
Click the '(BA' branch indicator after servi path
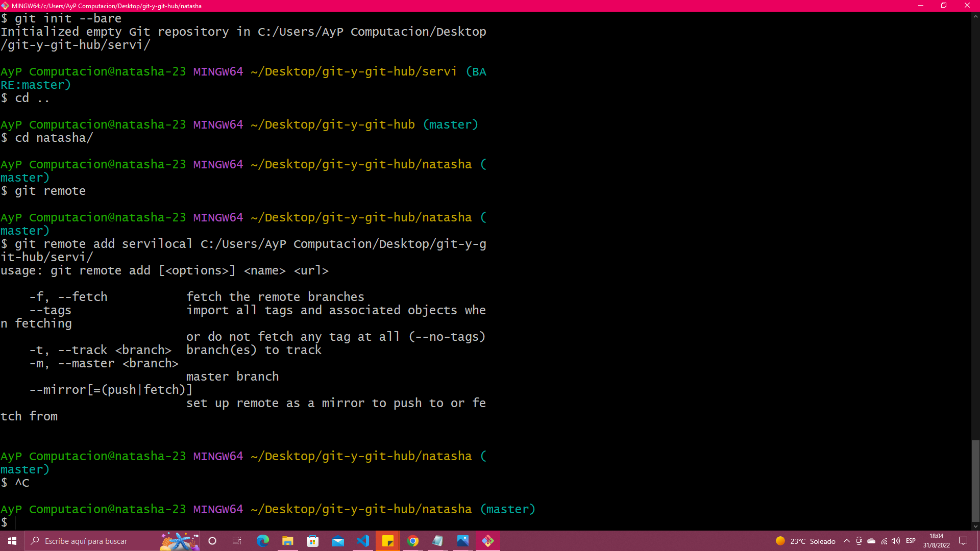(x=476, y=71)
